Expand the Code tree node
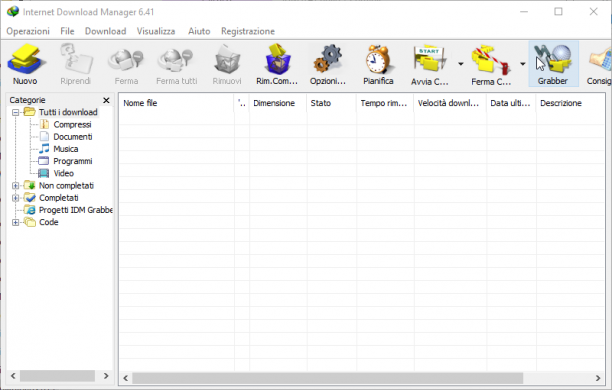 click(16, 223)
